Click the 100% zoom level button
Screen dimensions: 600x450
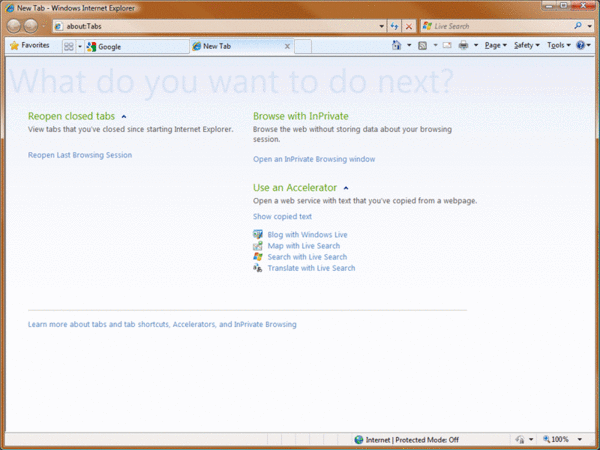[x=556, y=439]
